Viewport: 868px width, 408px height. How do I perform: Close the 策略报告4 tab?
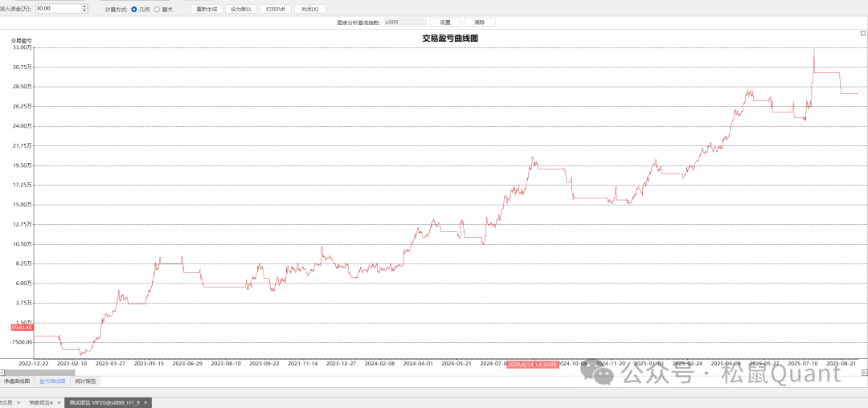[59, 402]
